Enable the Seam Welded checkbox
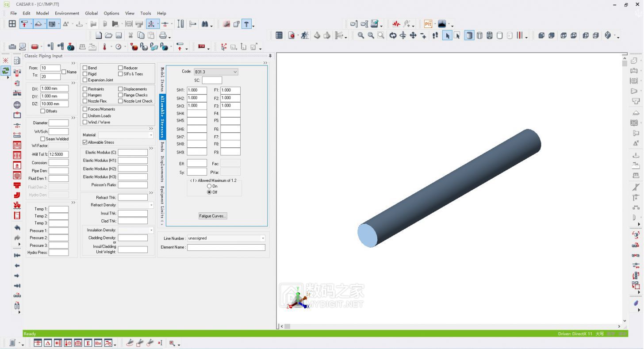644x349 pixels. (43, 139)
